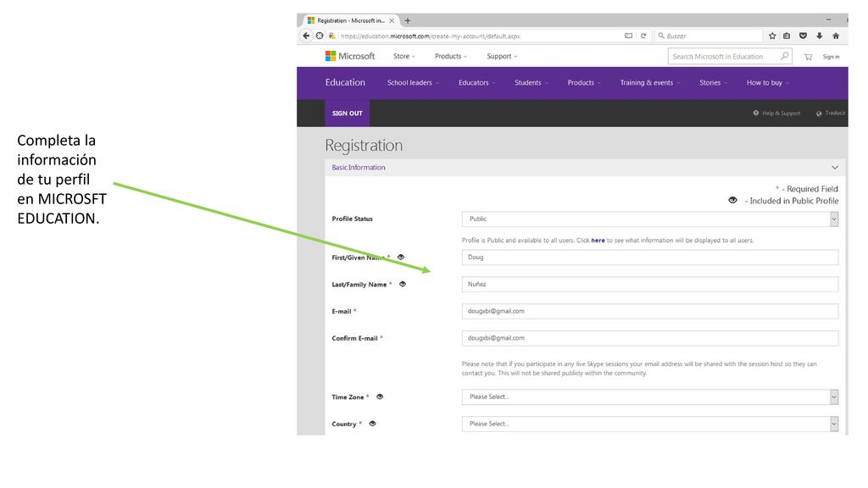Collapse the Basic Information section chevron
Screen dimensions: 868x488
point(835,167)
